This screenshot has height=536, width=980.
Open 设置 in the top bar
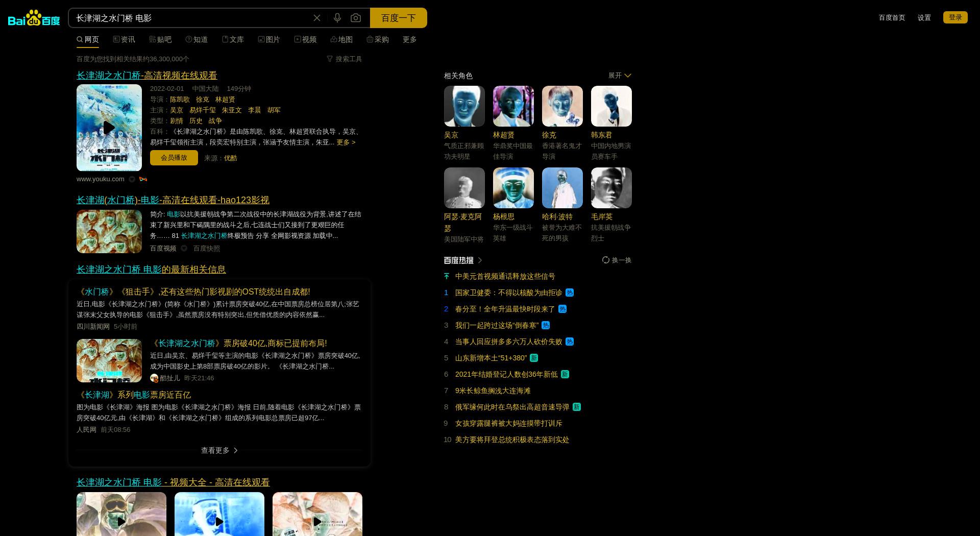click(924, 17)
